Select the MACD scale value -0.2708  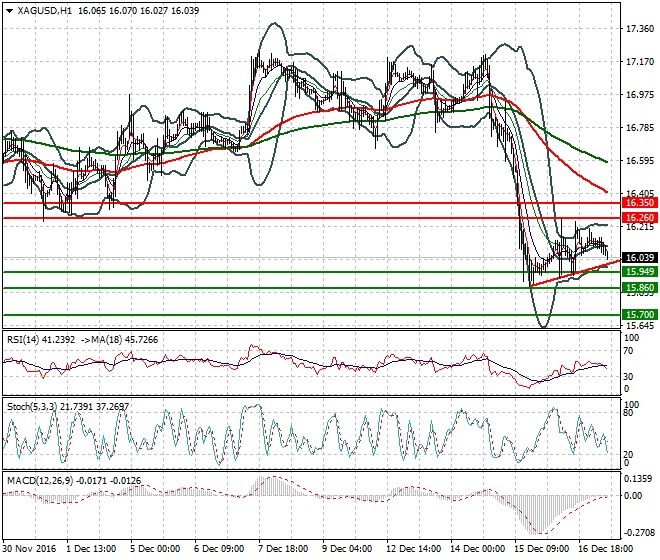(639, 533)
